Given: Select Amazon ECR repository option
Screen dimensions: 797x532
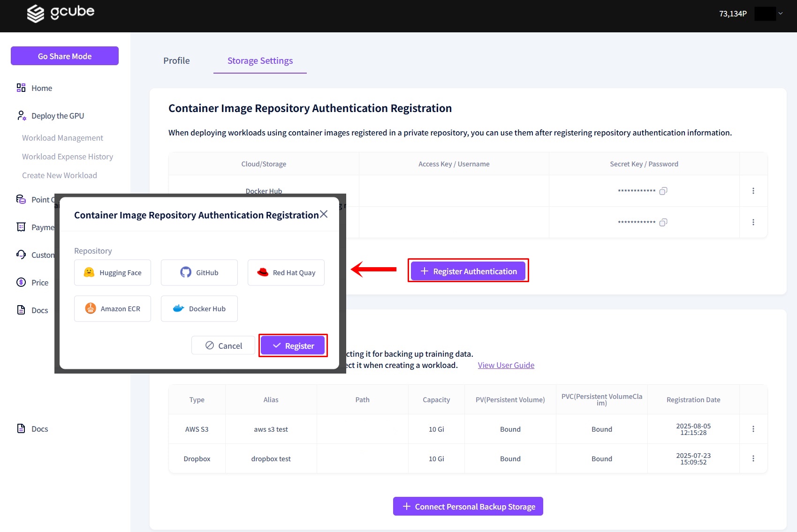Looking at the screenshot, I should tap(113, 309).
